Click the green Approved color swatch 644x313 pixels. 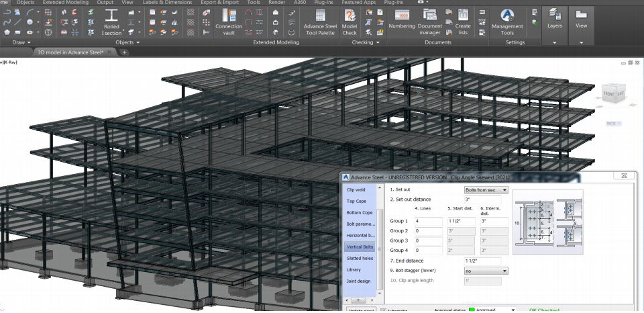point(472,310)
